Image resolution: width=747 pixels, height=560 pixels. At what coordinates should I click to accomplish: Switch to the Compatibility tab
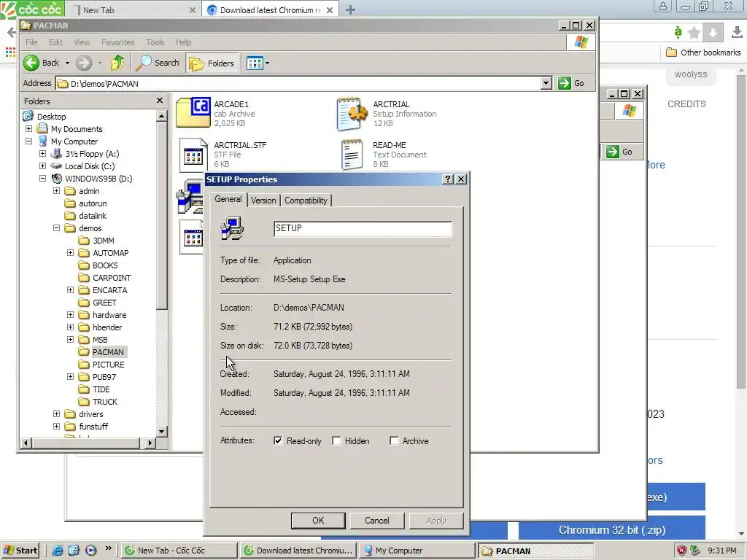pos(306,201)
